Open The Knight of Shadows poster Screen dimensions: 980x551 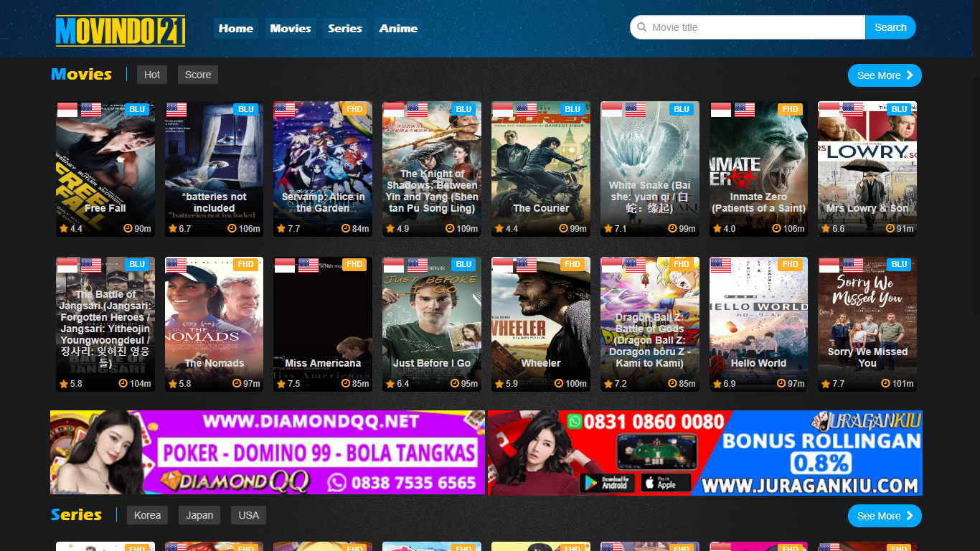[x=432, y=169]
